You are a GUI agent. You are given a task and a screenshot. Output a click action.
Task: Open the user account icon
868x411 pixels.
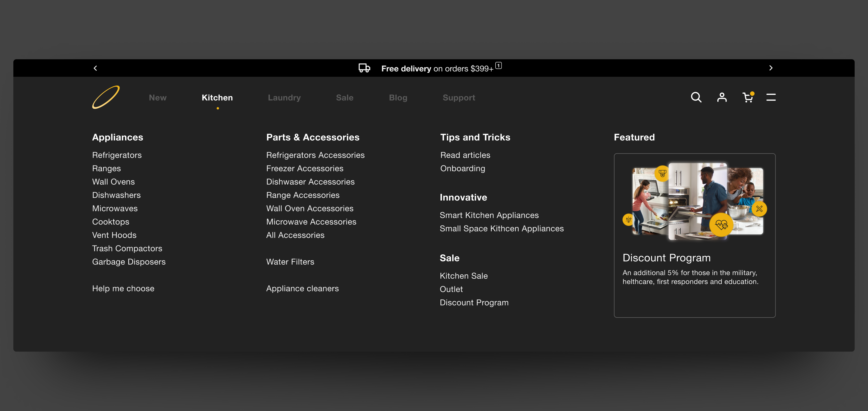point(722,97)
